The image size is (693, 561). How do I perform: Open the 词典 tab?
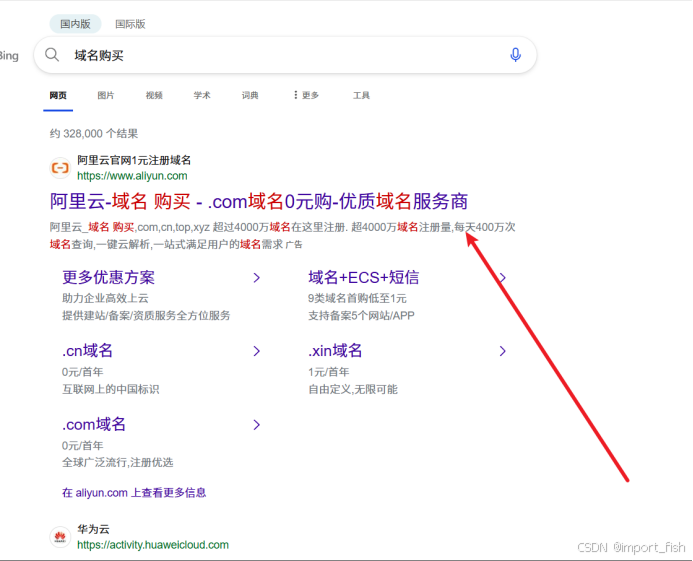(250, 95)
